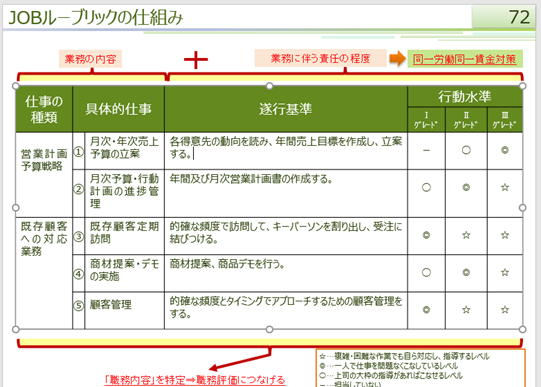Image resolution: width=541 pixels, height=387 pixels.
Task: Click the 営業計画予算戦略 category cell
Action: (44, 175)
